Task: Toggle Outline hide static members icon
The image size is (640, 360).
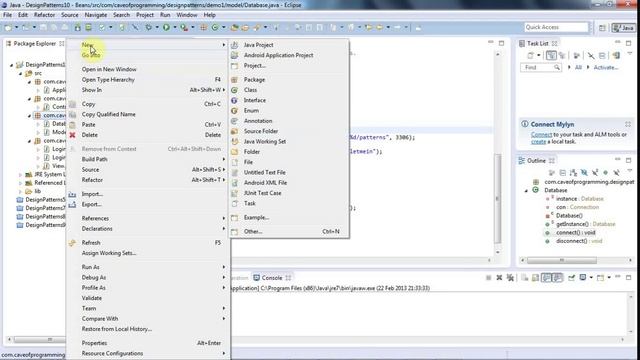Action: (x=595, y=173)
